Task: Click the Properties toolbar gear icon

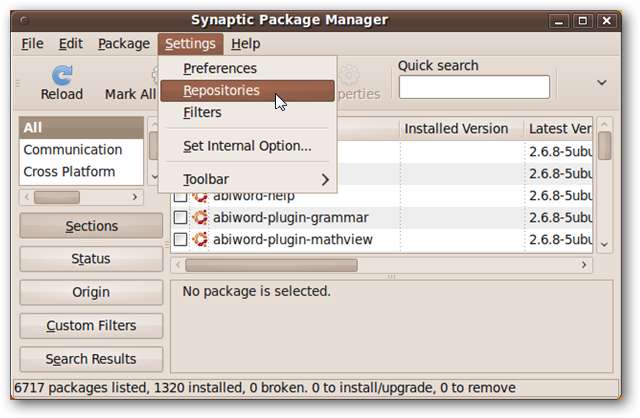Action: point(350,75)
